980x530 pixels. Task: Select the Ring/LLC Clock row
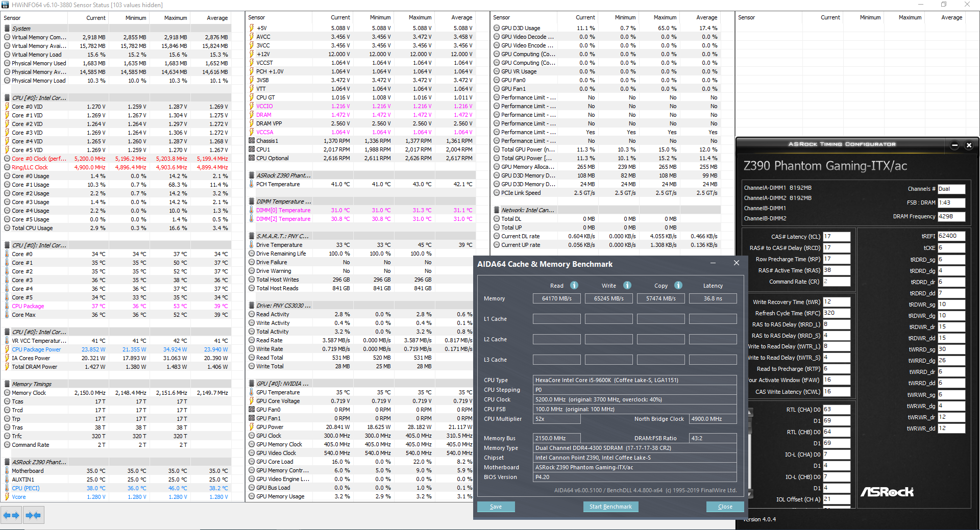[117, 167]
